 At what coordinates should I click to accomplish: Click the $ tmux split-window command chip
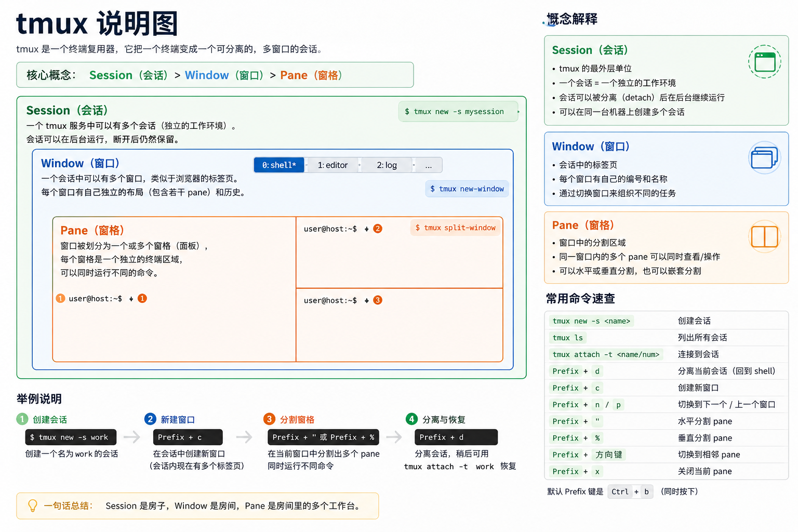coord(456,228)
